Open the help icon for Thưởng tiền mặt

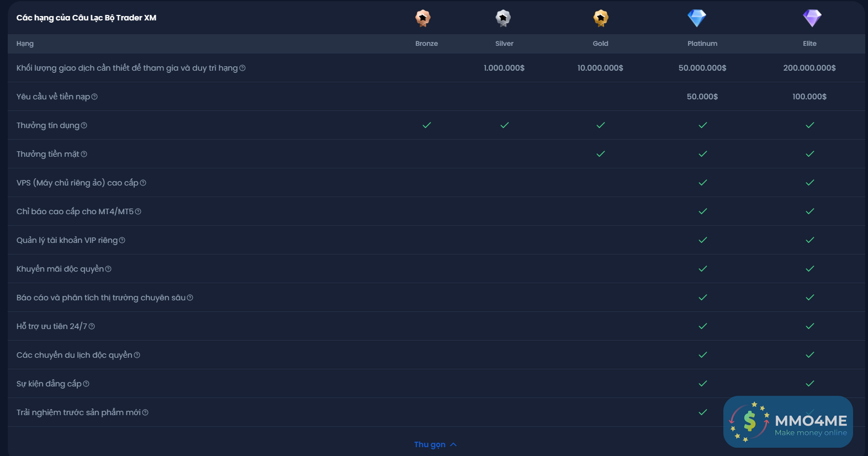[x=84, y=154]
